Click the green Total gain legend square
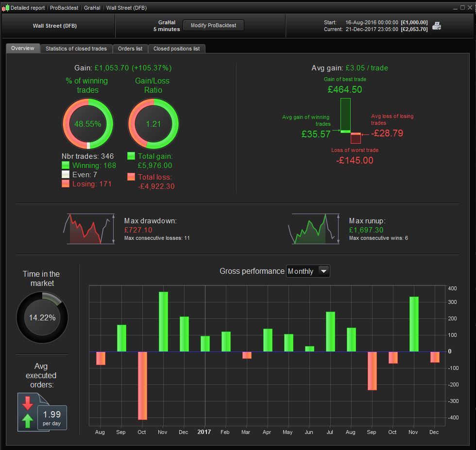Screen dimensions: 476x450 click(131, 156)
